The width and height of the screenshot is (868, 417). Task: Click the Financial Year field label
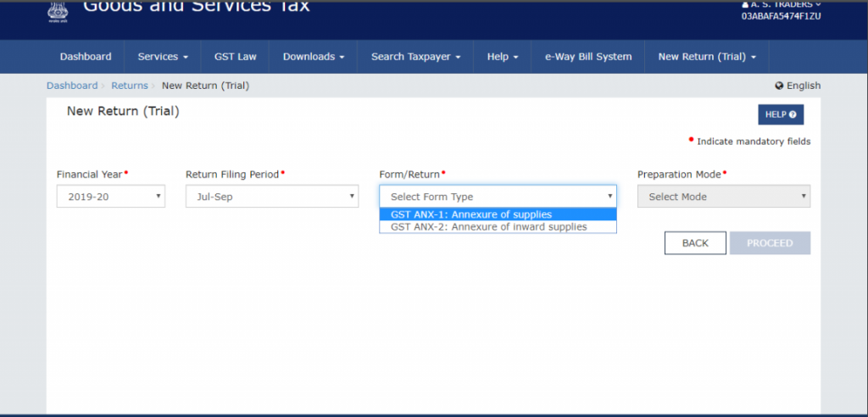pyautogui.click(x=89, y=175)
